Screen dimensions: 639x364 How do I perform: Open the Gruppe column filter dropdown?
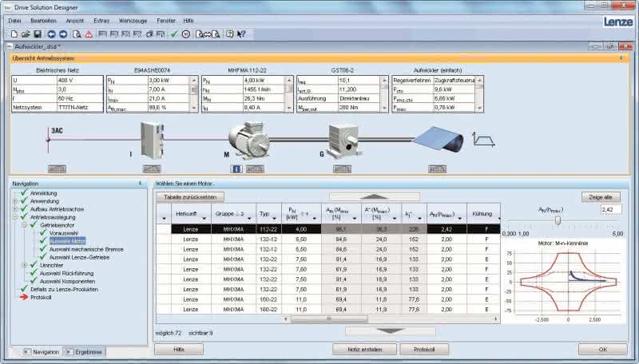pos(249,219)
